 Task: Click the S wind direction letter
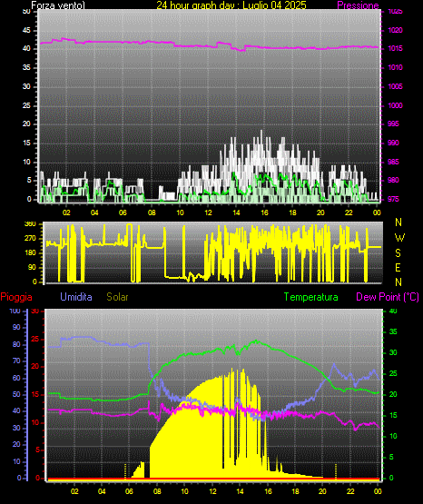pyautogui.click(x=398, y=253)
